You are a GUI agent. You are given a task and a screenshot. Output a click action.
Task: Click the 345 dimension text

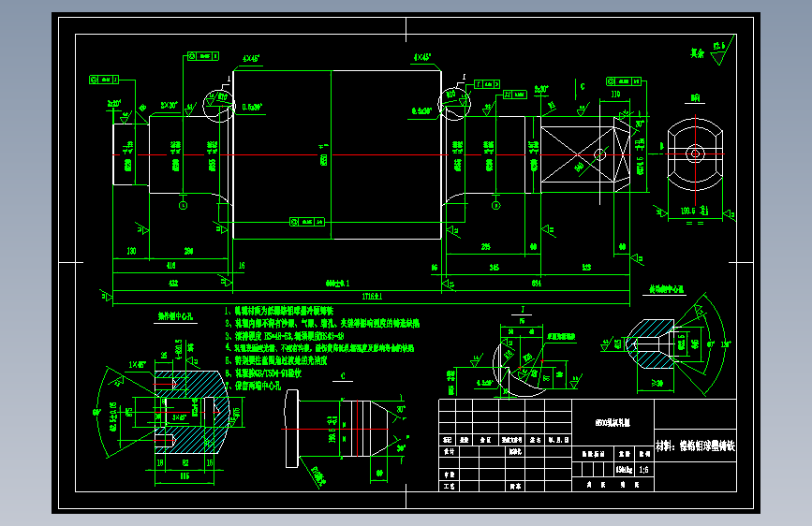pos(494,268)
